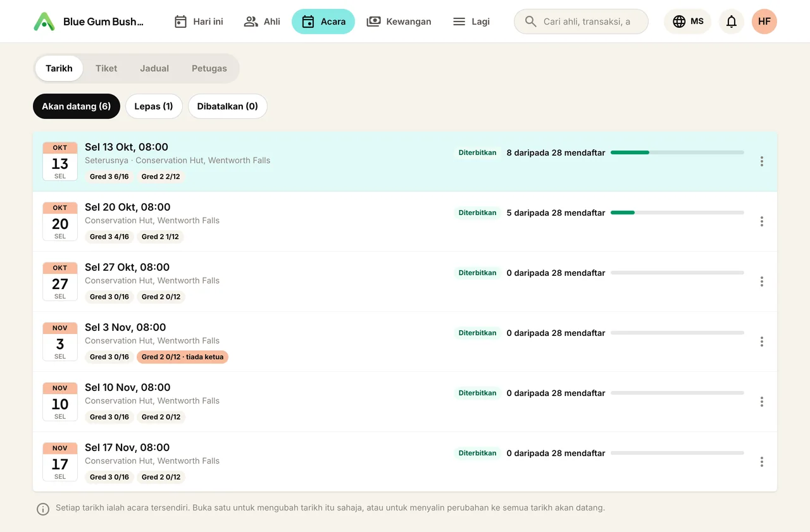
Task: Switch to the Jadual tab
Action: click(154, 68)
